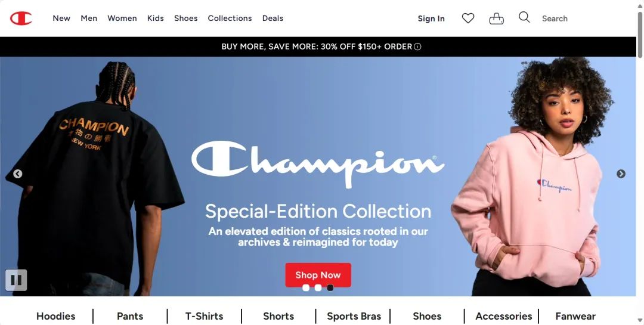Open the Men navigation menu

click(89, 18)
